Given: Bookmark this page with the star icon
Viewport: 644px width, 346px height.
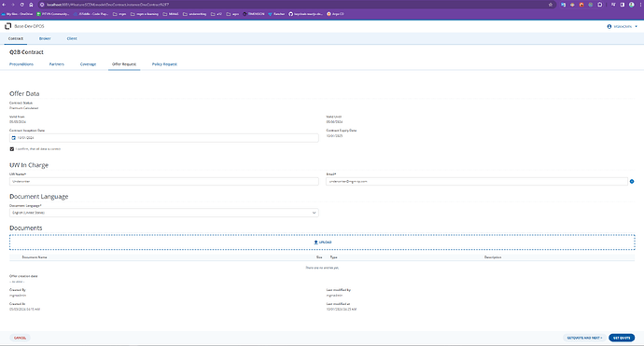Looking at the screenshot, I should pos(551,5).
